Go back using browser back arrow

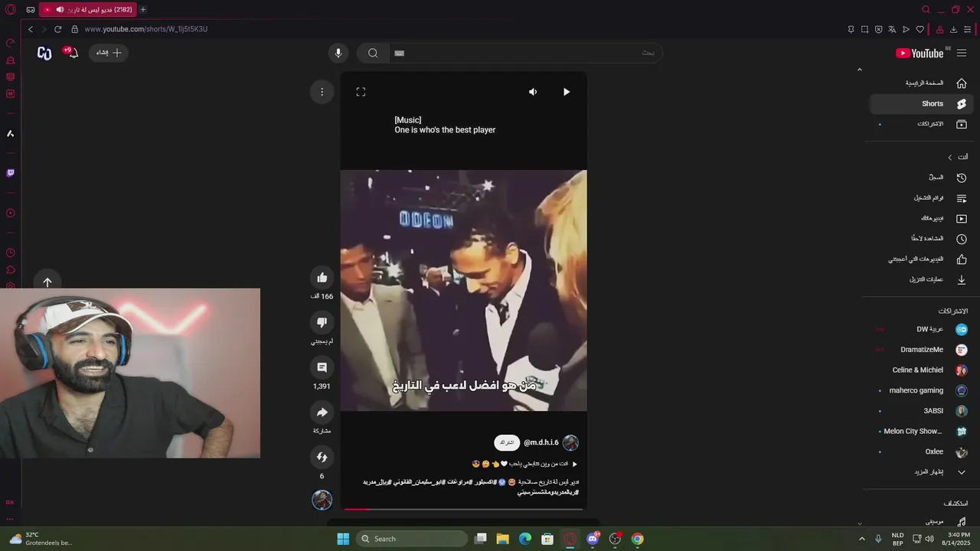click(x=31, y=29)
